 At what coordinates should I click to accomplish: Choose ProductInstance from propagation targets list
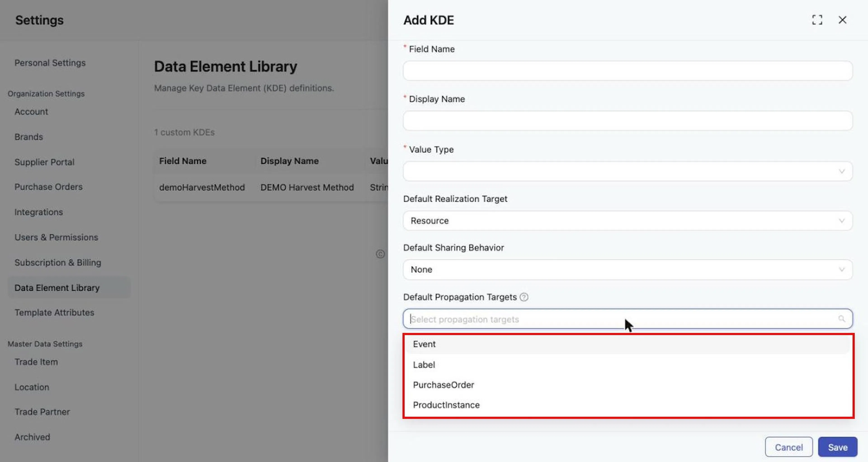[628, 405]
